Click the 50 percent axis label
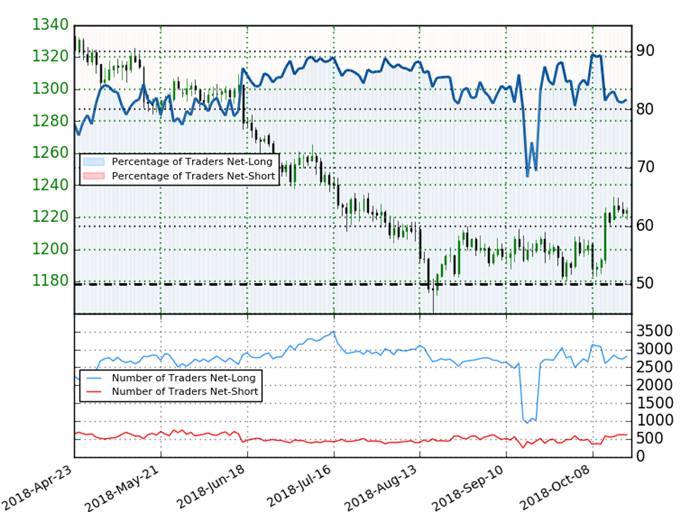 tap(645, 284)
